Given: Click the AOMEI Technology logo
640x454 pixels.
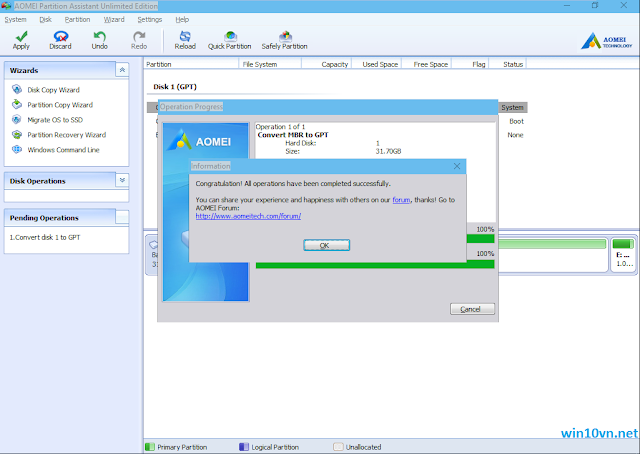Looking at the screenshot, I should click(x=607, y=41).
